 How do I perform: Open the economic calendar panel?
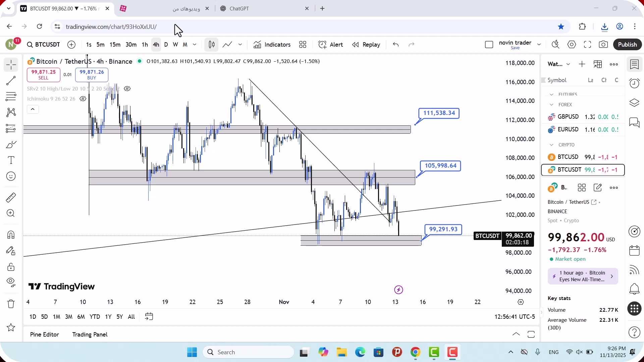click(634, 251)
